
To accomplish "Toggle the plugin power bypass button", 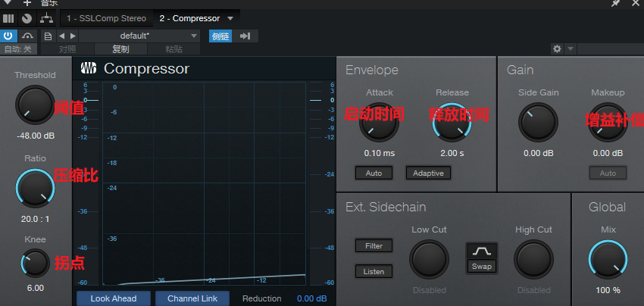I will (8, 36).
